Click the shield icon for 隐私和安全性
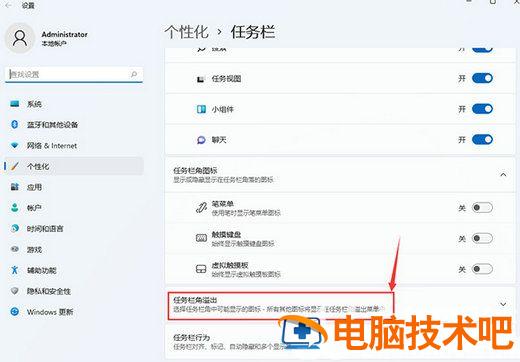Image resolution: width=520 pixels, height=362 pixels. click(15, 291)
